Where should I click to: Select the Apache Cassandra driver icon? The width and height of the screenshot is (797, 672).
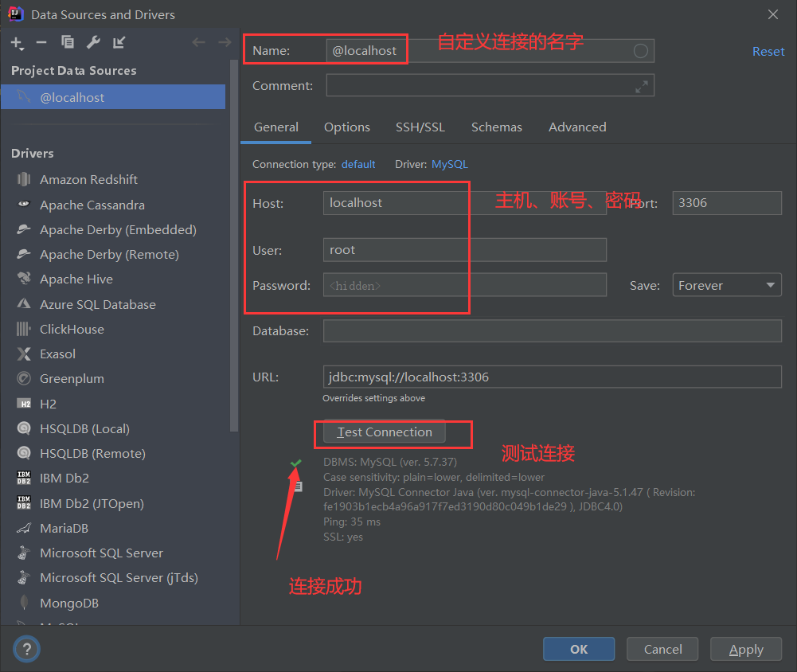(23, 205)
